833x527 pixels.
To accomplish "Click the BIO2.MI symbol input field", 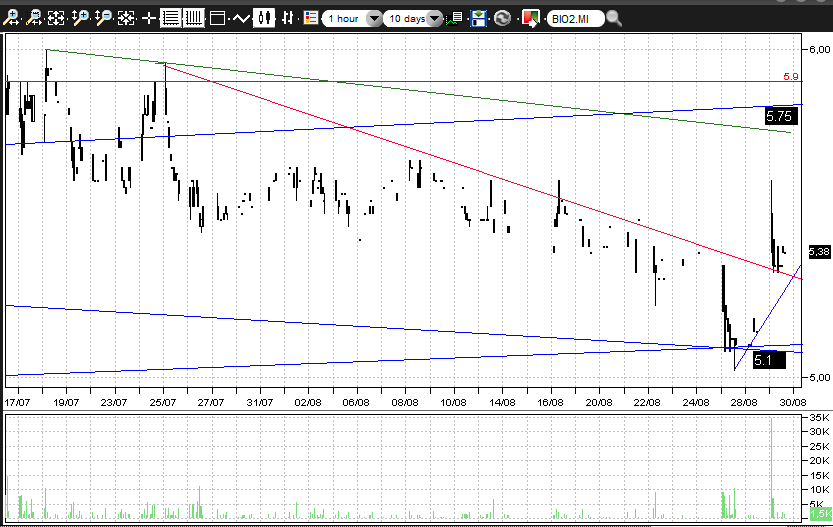I will (574, 18).
